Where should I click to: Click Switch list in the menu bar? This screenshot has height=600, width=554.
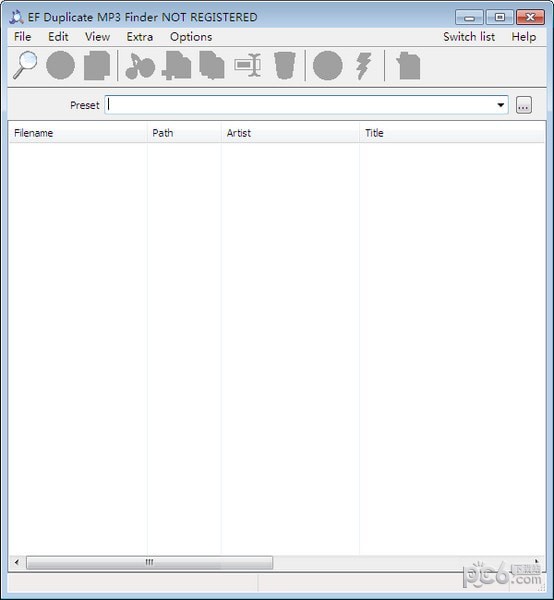469,37
